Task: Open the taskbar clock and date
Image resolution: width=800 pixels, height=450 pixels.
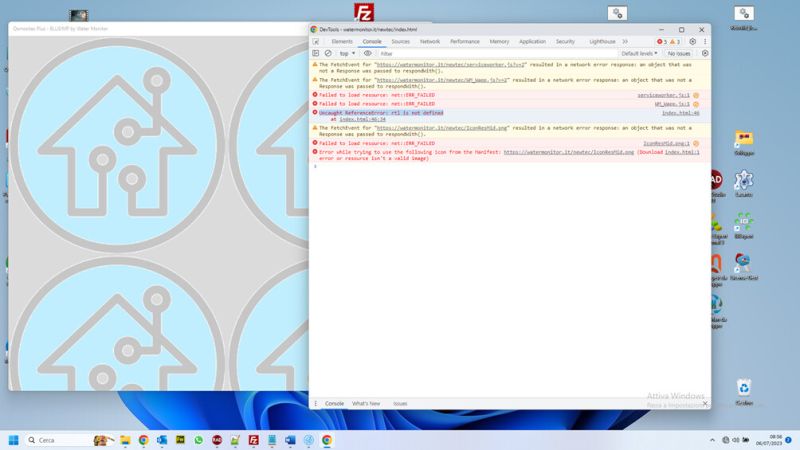Action: (x=769, y=440)
